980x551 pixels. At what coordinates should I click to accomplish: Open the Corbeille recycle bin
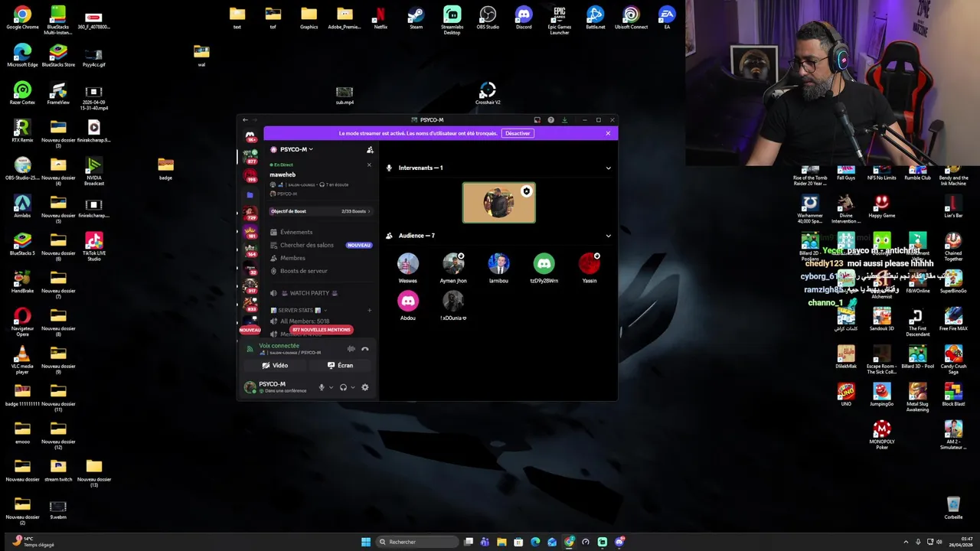953,507
